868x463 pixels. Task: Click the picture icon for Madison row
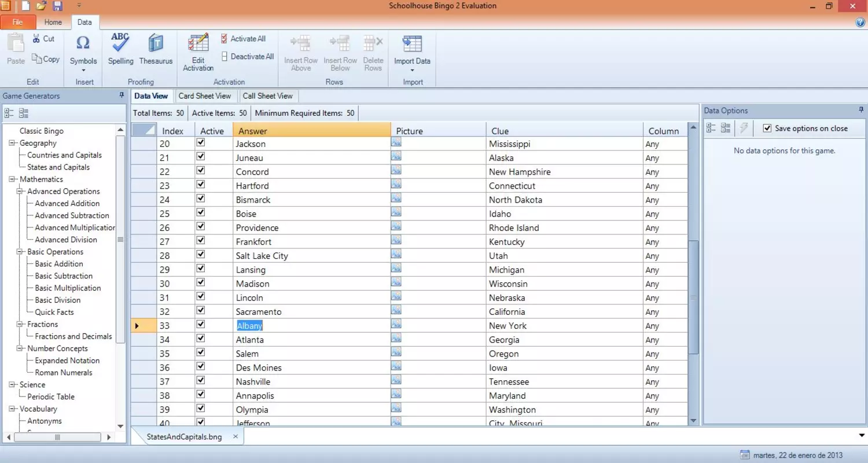396,281
